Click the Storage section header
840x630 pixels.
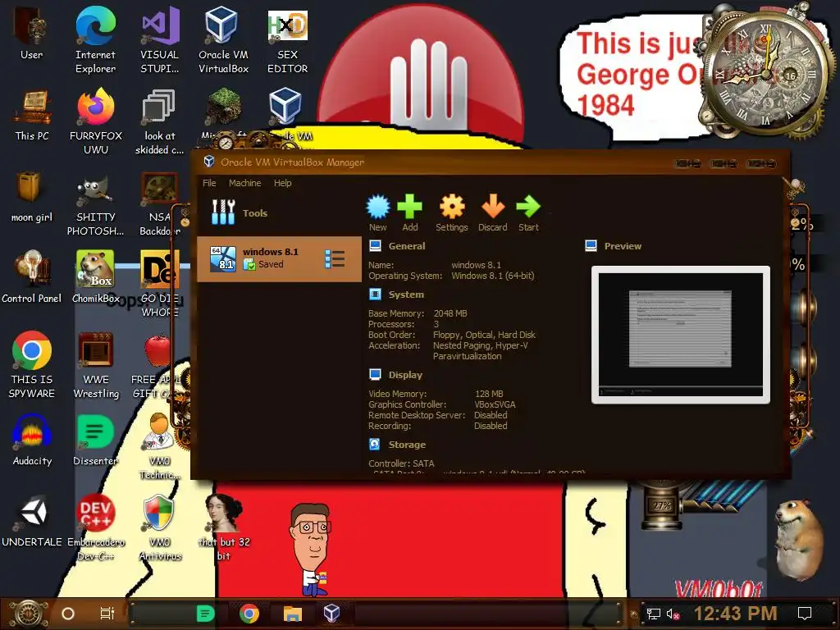(407, 445)
